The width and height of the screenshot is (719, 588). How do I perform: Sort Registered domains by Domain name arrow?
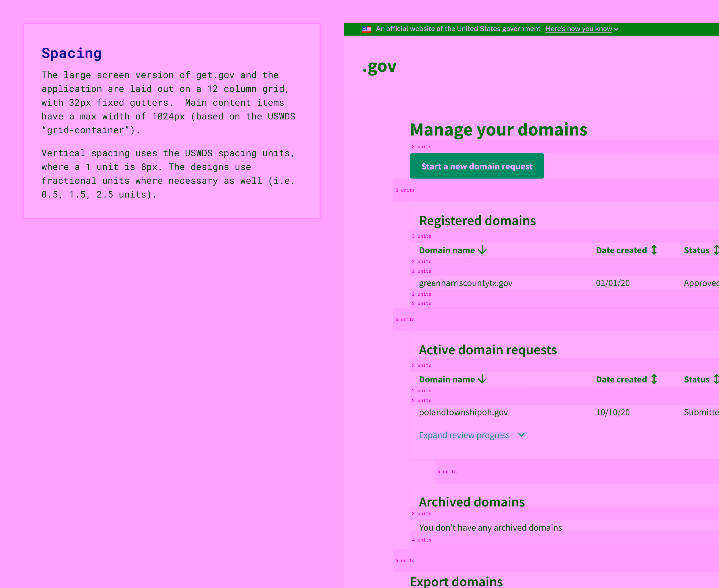pos(482,250)
